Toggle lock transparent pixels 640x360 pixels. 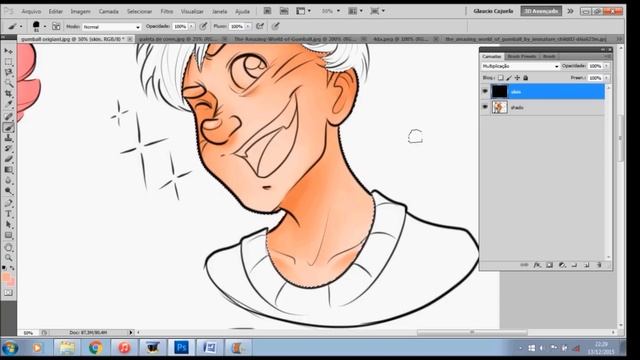500,78
